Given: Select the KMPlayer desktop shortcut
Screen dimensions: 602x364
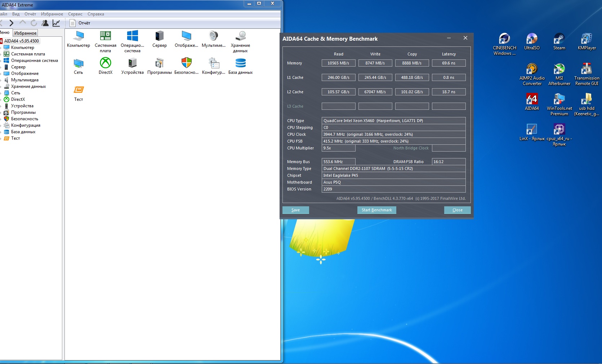Looking at the screenshot, I should click(x=587, y=42).
